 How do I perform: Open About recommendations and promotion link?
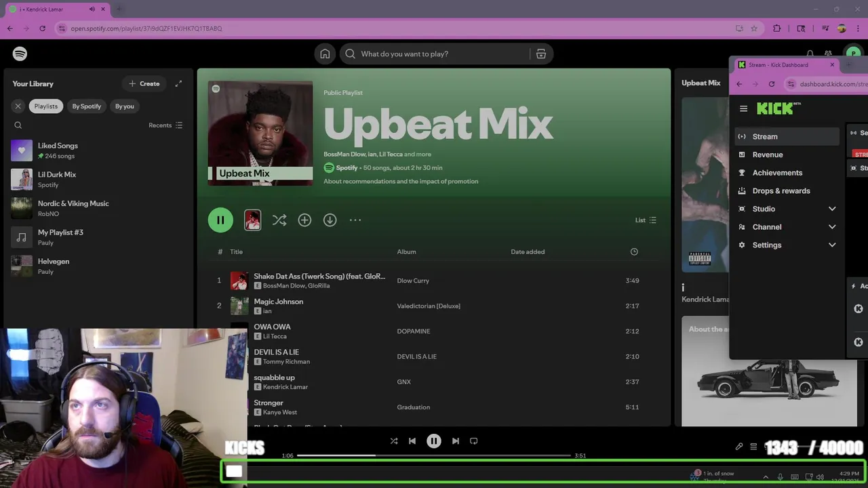(401, 182)
